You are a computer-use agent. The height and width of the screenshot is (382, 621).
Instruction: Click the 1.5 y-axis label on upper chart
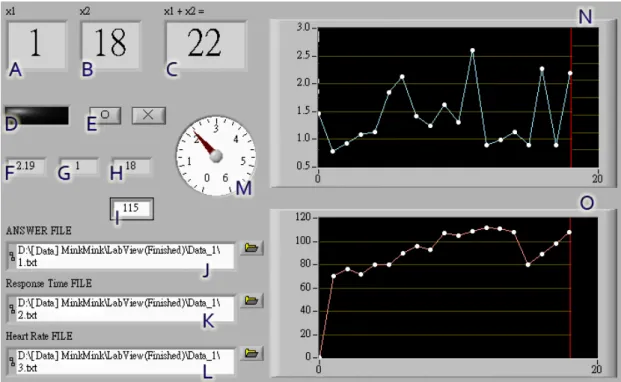coord(304,111)
